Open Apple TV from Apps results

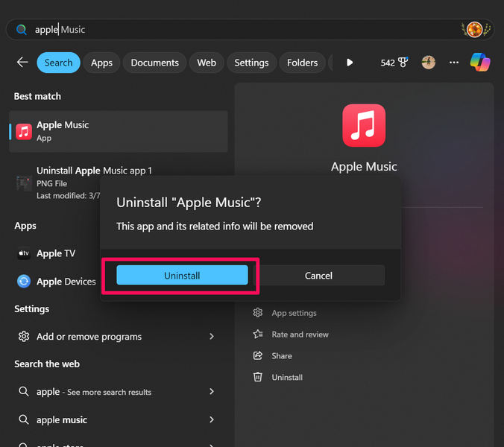[x=56, y=253]
